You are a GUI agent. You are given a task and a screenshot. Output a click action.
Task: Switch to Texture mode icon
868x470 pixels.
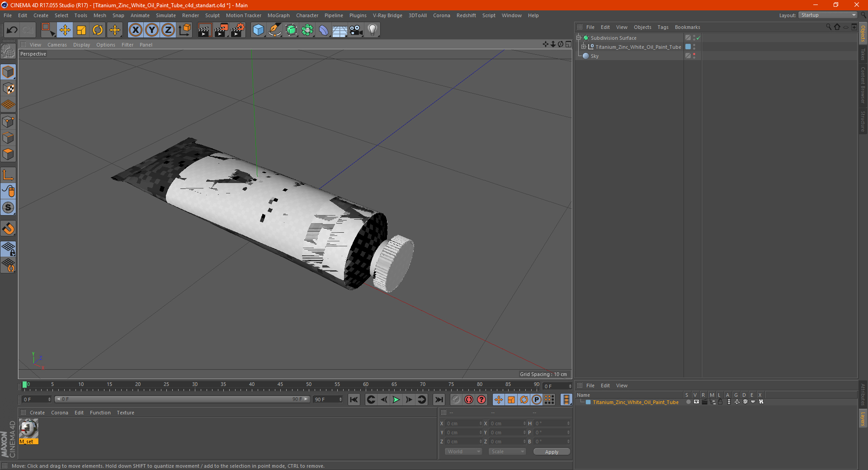click(x=8, y=88)
